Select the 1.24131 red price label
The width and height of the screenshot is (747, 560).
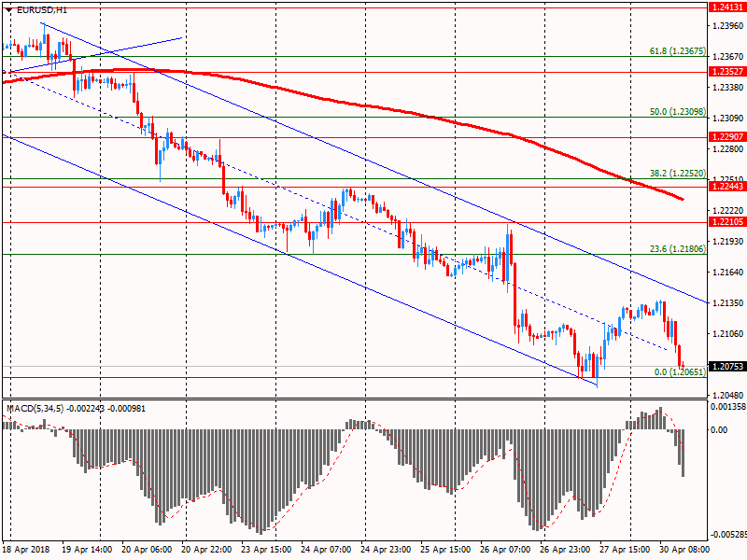point(727,7)
